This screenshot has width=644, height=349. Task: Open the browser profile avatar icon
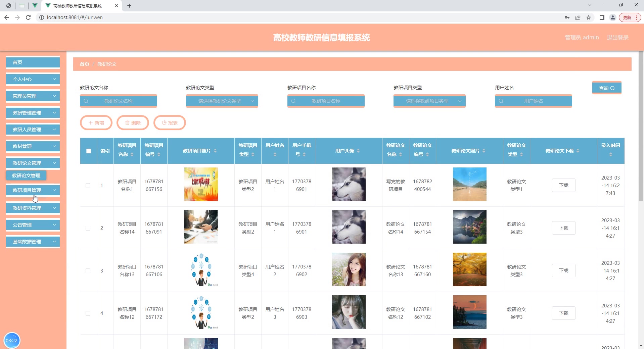coord(613,17)
